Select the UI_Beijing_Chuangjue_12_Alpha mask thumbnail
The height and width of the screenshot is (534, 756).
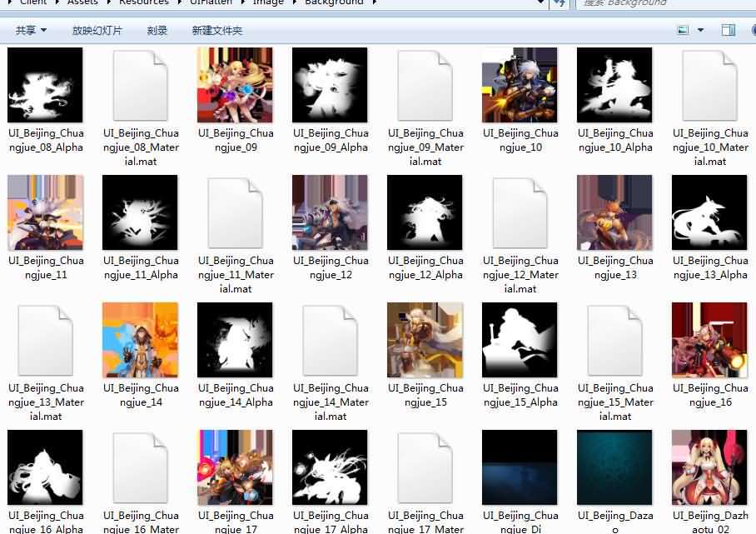click(425, 212)
